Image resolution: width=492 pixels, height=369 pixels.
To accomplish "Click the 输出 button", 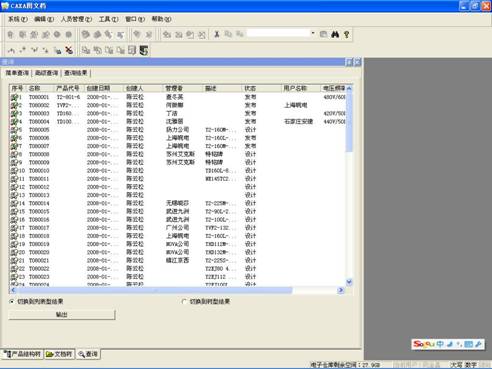I will pyautogui.click(x=62, y=314).
